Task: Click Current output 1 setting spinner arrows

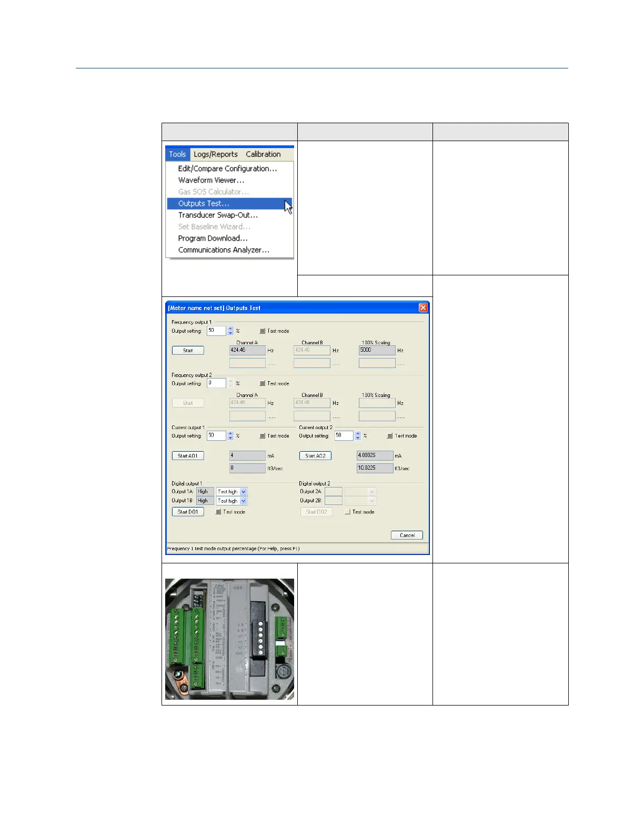Action: (x=230, y=435)
